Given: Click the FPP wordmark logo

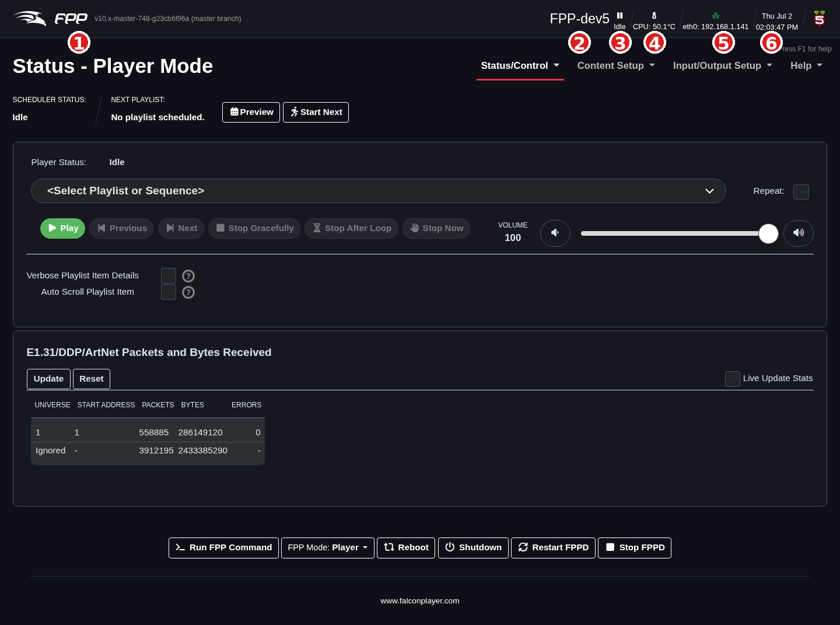Looking at the screenshot, I should [x=71, y=19].
